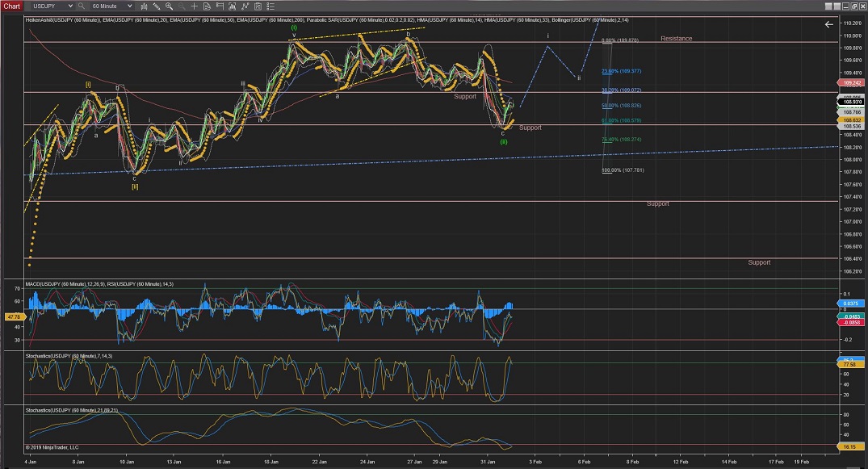Click the orange 108.632 price marker
Image resolution: width=868 pixels, height=469 pixels.
click(853, 119)
